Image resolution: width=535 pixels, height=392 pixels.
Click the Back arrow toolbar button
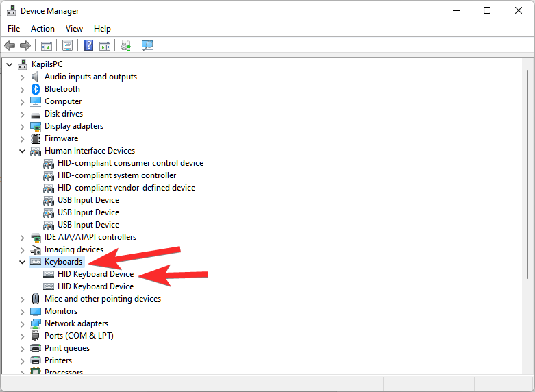[x=10, y=46]
